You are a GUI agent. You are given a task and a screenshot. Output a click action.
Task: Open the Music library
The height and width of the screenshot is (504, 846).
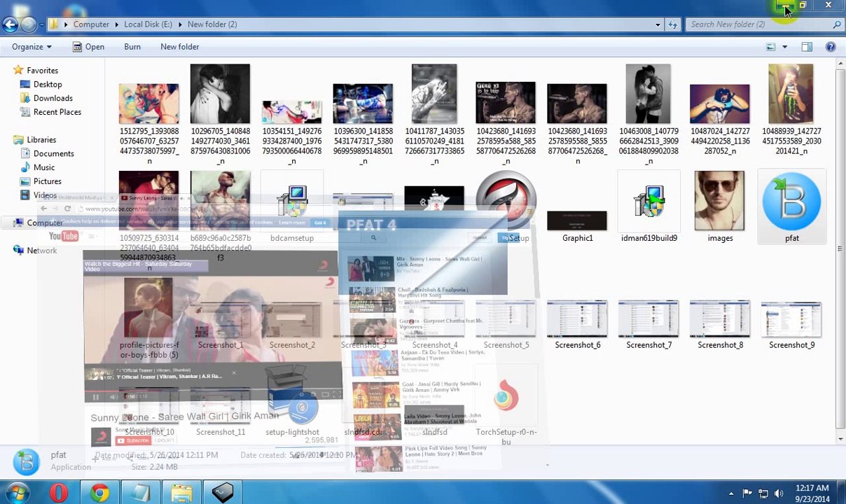43,167
